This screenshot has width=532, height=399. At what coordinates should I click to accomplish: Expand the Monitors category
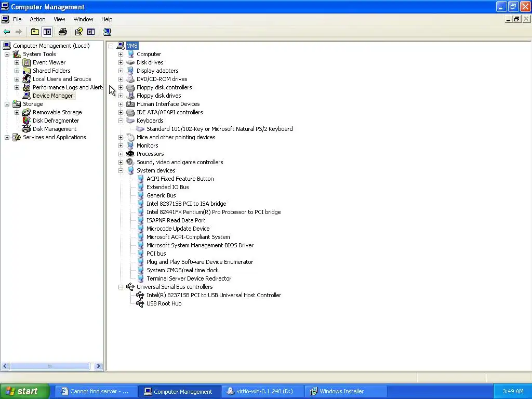[121, 145]
